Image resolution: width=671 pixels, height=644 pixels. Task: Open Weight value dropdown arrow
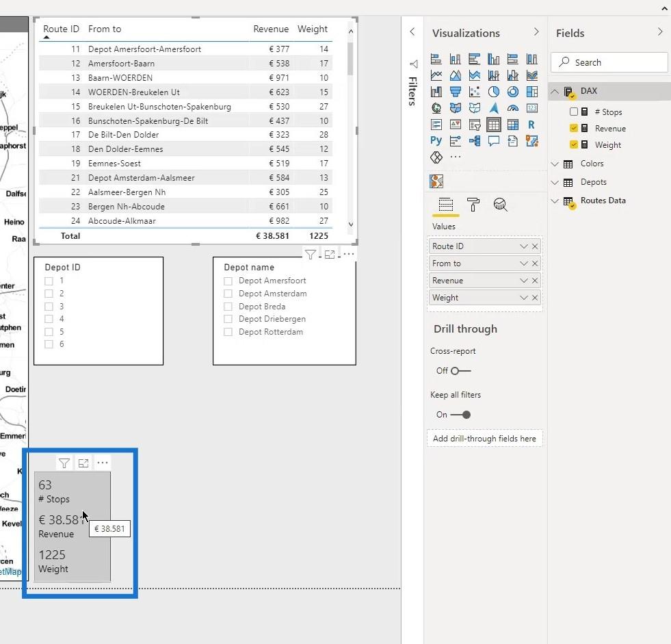pyautogui.click(x=523, y=298)
